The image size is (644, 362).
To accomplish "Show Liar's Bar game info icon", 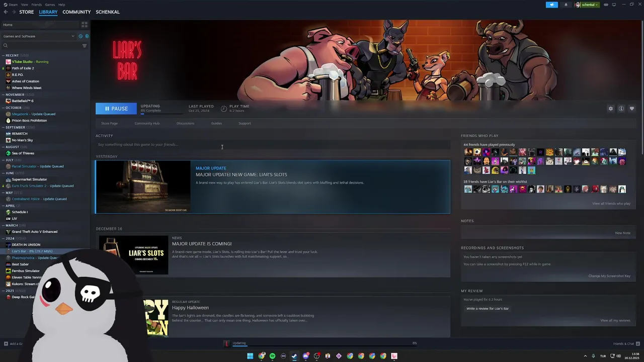I will click(x=621, y=109).
